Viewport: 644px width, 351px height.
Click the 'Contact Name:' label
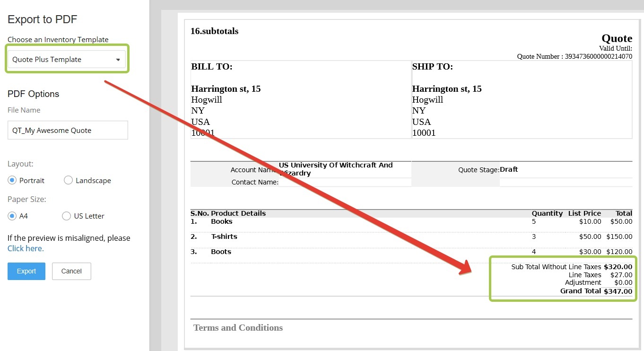point(255,182)
